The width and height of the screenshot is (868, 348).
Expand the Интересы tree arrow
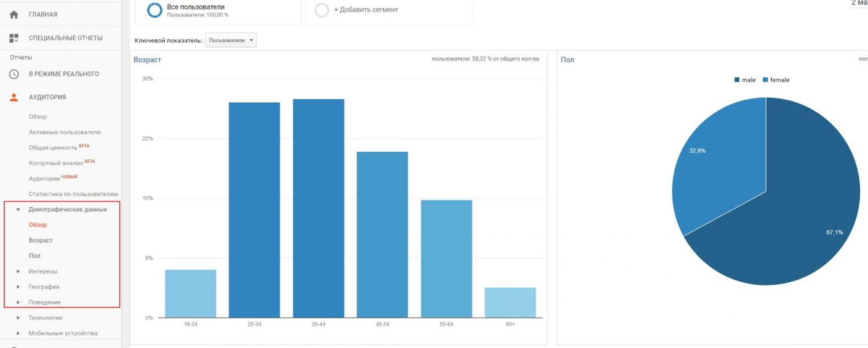(x=18, y=271)
